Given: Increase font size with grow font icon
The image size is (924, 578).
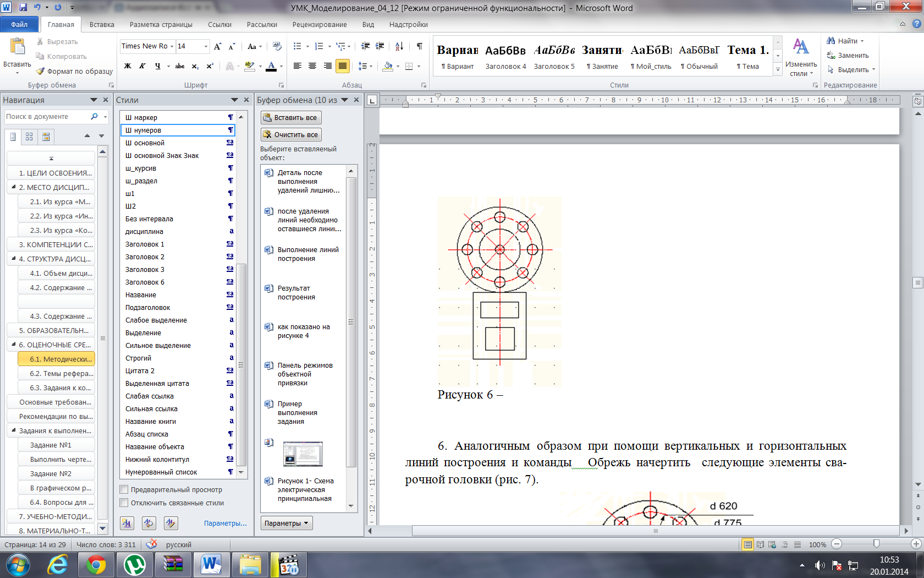Looking at the screenshot, I should (x=218, y=46).
